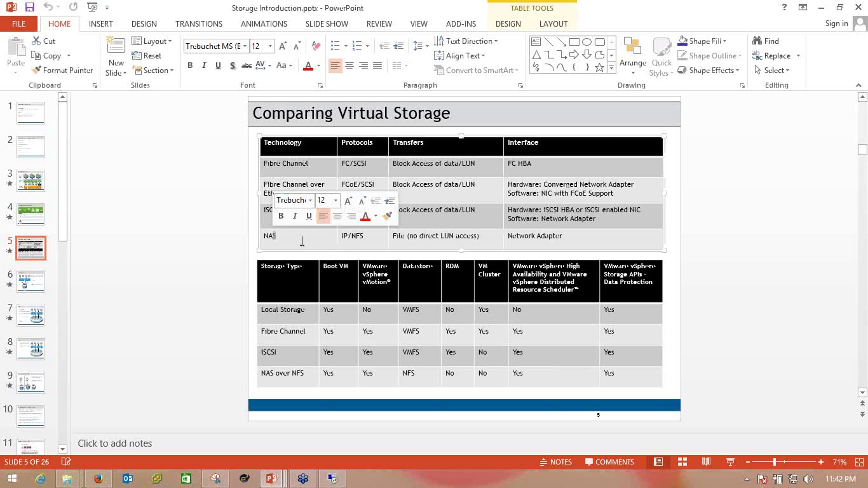
Task: Toggle Italic in the ribbon Font group
Action: (204, 65)
